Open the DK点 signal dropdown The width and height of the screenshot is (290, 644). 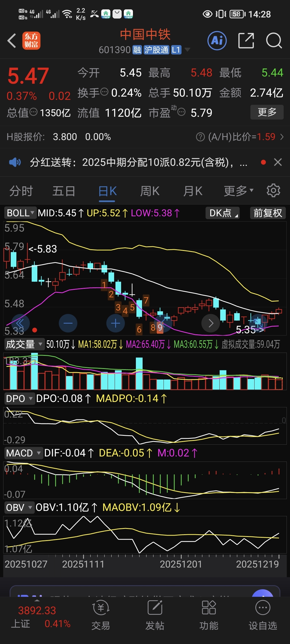[x=223, y=213]
